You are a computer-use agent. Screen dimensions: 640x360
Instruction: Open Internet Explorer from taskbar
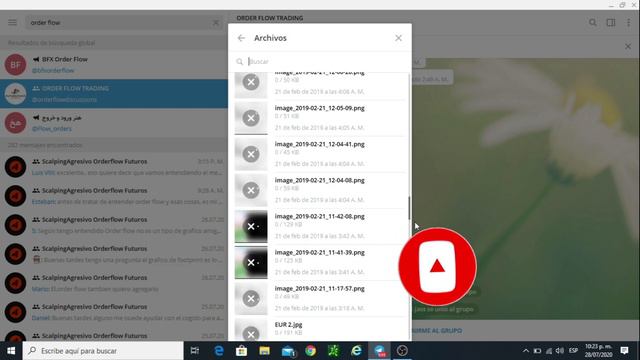(356, 351)
